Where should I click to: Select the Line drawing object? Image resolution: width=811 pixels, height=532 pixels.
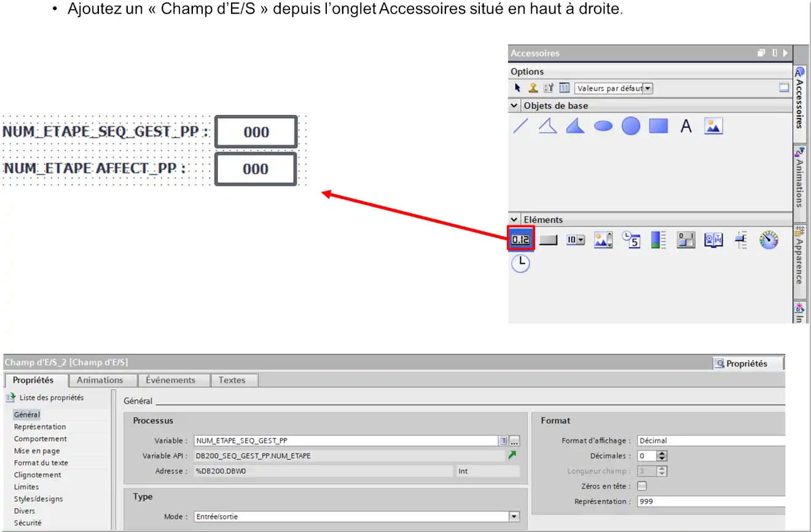coord(520,127)
